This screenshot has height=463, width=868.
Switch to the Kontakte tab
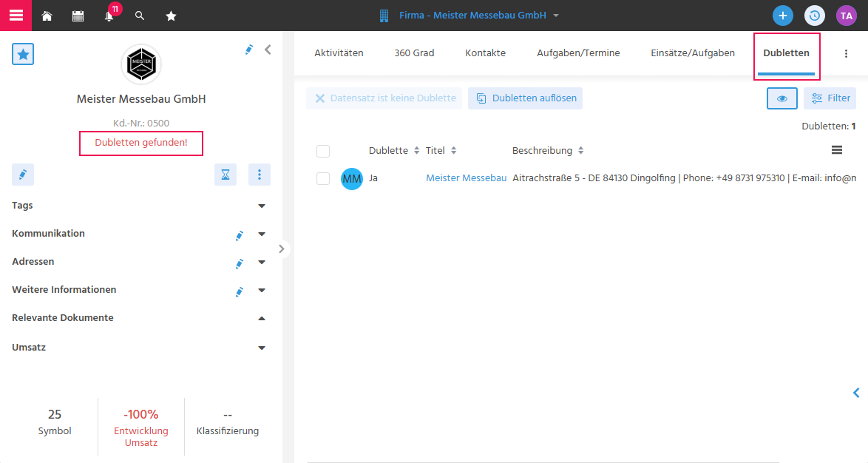coord(485,53)
